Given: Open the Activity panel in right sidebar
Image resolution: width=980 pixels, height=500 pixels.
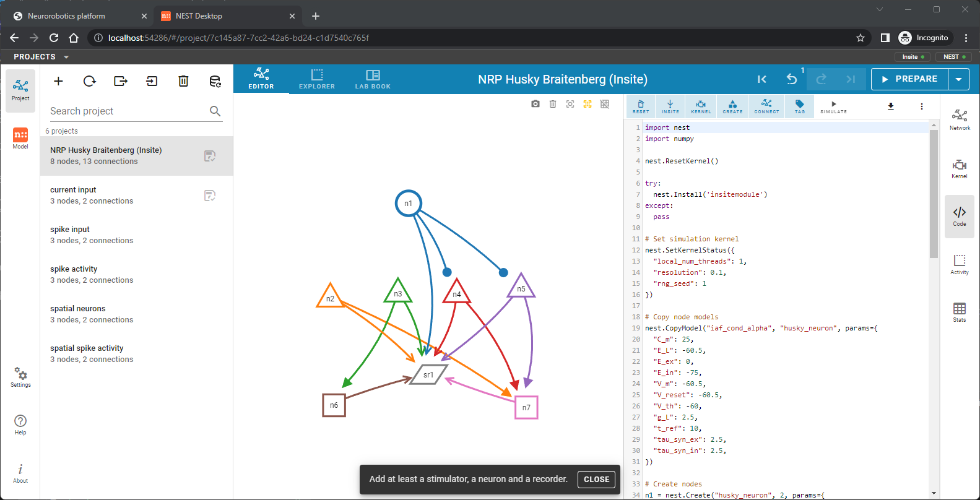Looking at the screenshot, I should pyautogui.click(x=960, y=264).
